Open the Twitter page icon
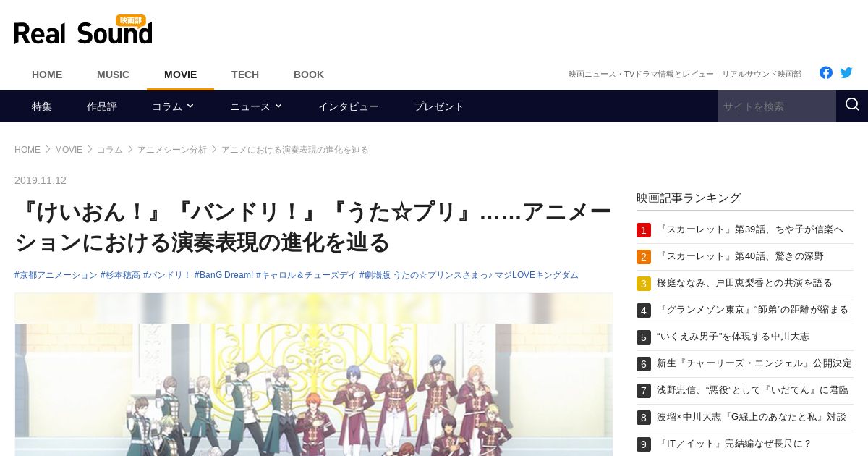Screen dimensions: 868x456 [846, 72]
